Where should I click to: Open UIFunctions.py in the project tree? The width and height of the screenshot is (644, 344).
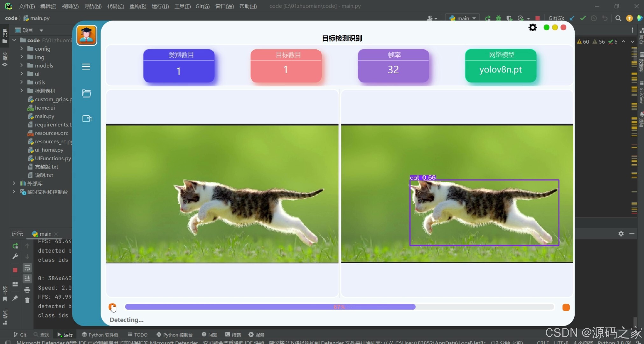point(53,158)
